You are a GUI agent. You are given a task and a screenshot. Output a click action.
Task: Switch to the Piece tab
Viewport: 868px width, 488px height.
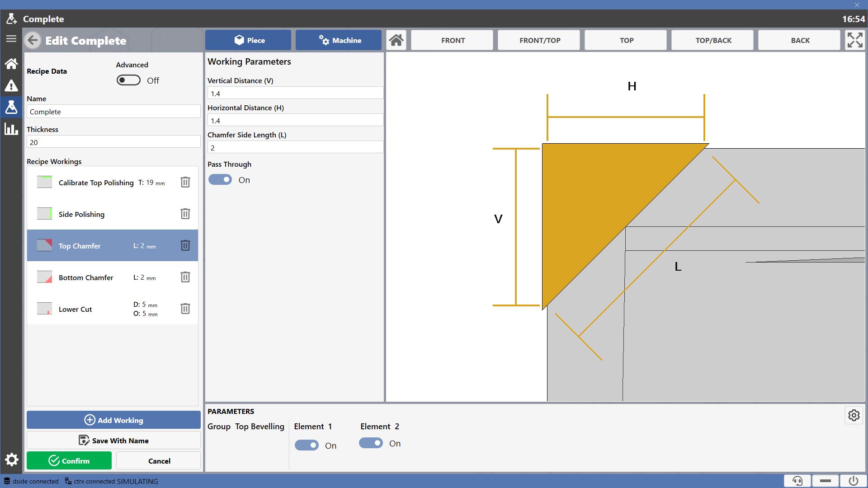(x=248, y=40)
